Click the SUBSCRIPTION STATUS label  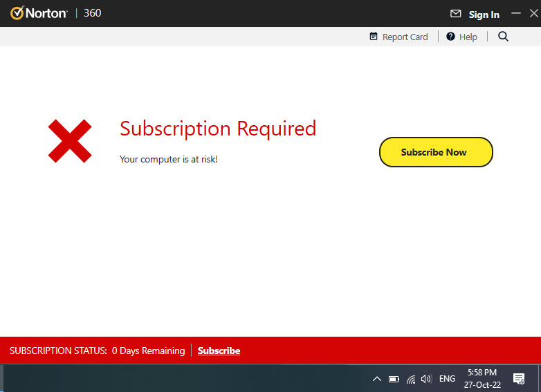coord(58,351)
